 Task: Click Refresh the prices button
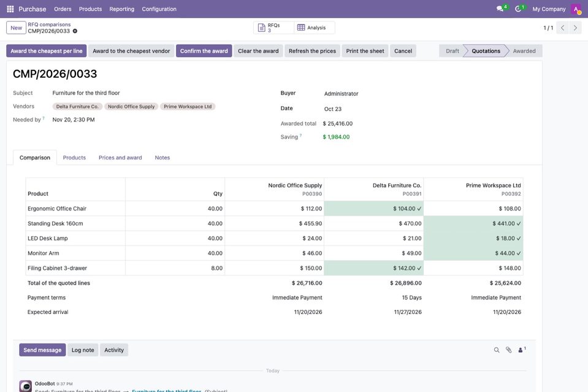(312, 51)
